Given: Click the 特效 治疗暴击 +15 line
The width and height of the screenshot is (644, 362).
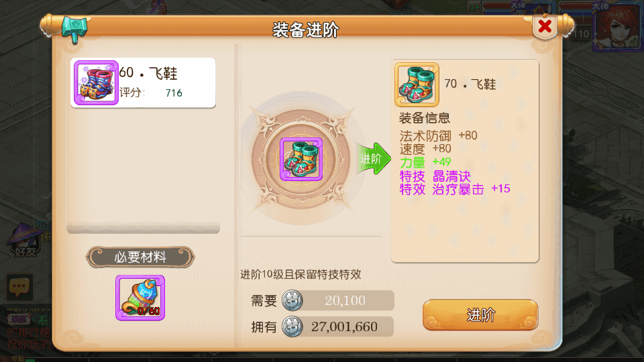Looking at the screenshot, I should pyautogui.click(x=455, y=189).
